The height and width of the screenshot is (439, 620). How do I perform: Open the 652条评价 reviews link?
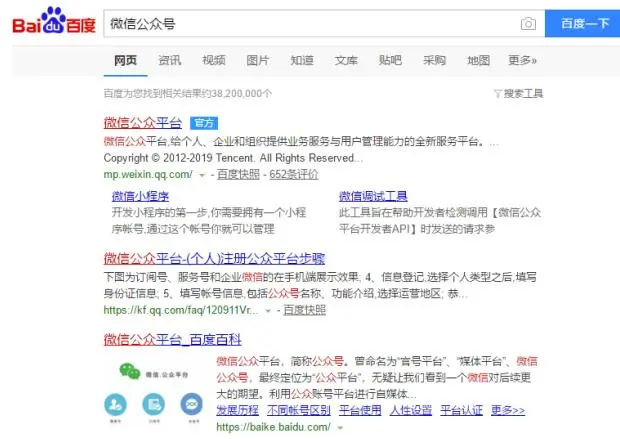tap(294, 174)
